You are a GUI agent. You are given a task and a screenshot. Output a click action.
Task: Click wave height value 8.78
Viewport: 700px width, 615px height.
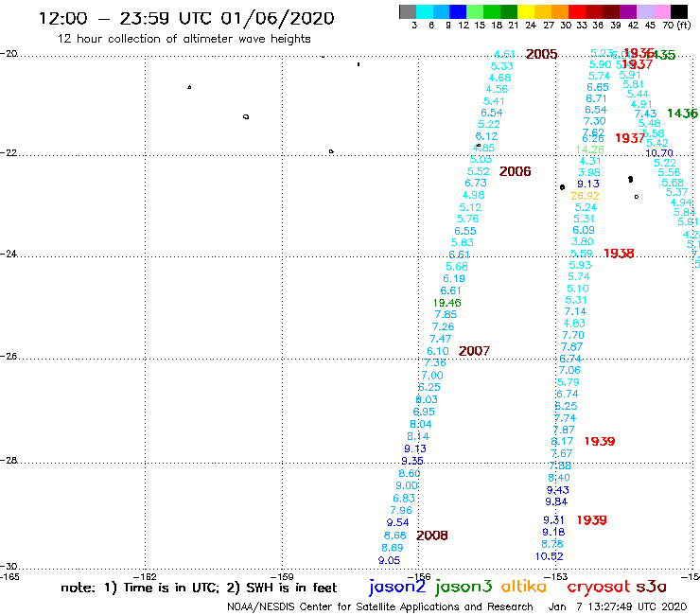[551, 544]
